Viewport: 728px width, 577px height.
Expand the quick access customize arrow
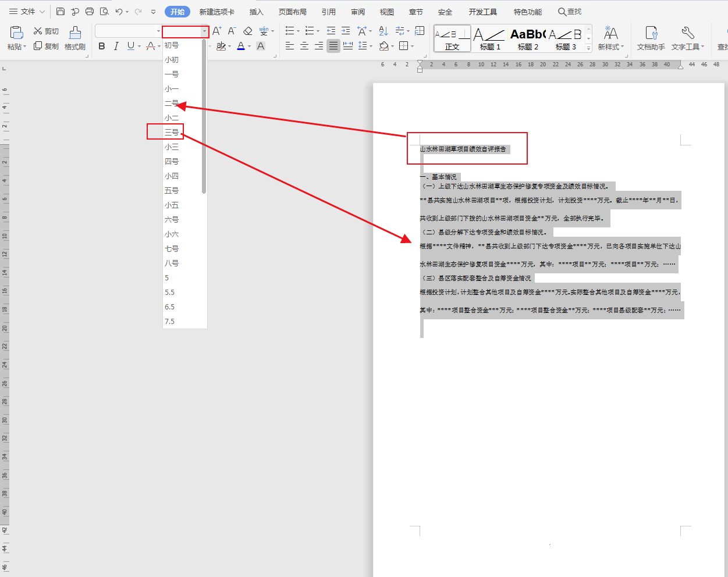[x=153, y=12]
